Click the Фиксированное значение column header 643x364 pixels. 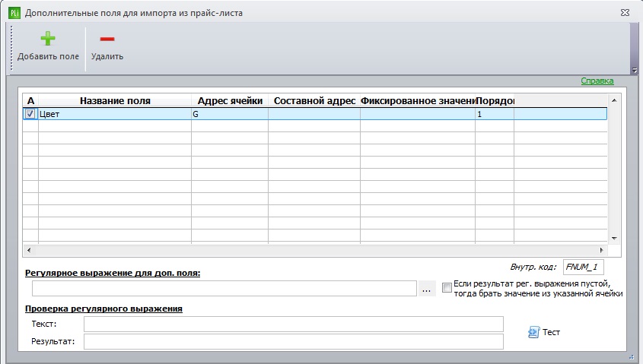point(418,101)
